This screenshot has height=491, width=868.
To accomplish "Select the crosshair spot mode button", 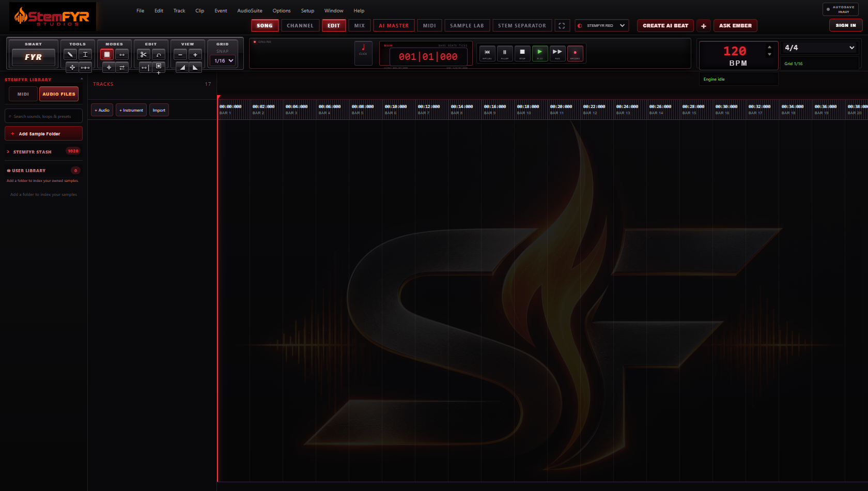I will pos(109,67).
